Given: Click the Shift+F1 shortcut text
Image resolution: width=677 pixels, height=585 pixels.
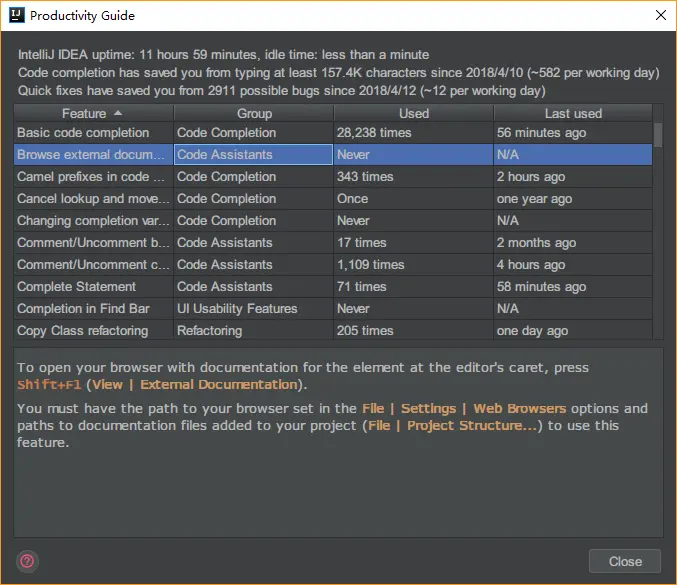Looking at the screenshot, I should click(49, 385).
